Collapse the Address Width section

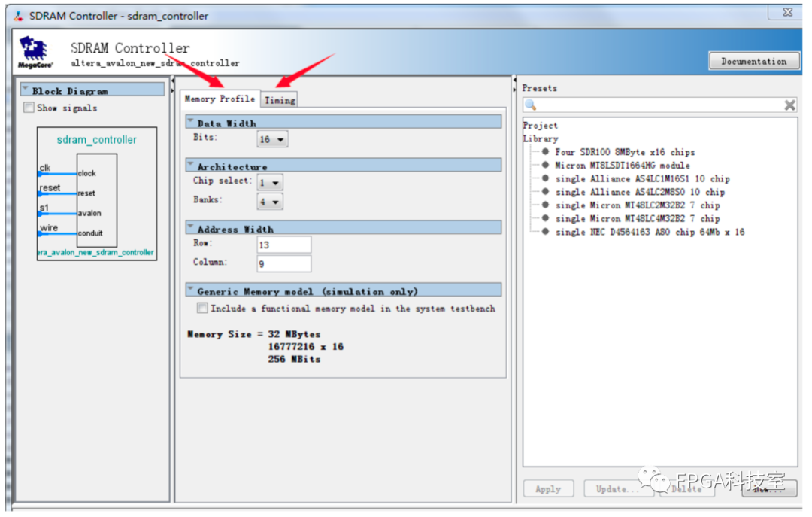190,227
